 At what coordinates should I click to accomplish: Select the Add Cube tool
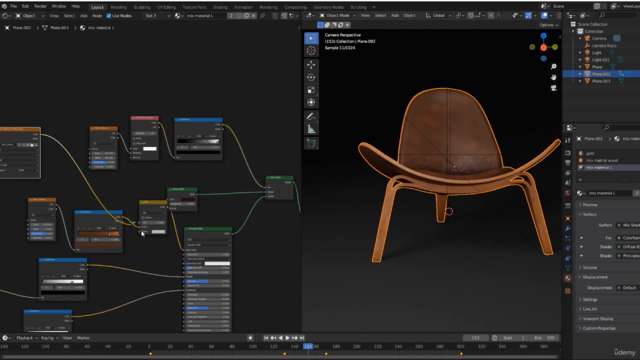311,144
